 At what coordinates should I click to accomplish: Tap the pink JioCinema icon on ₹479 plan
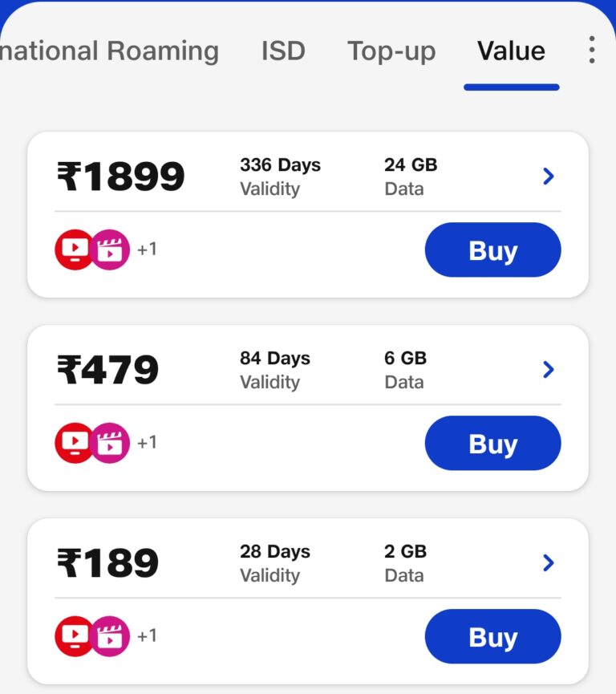click(111, 443)
